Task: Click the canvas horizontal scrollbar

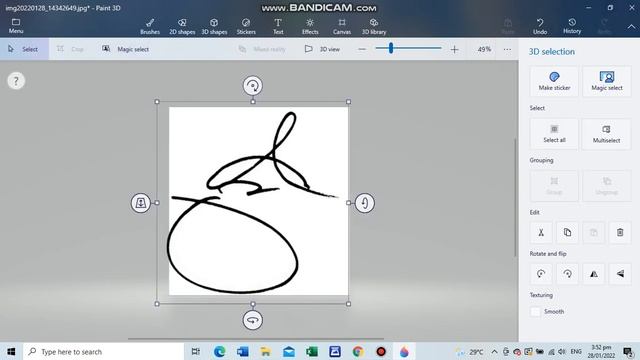Action: 256,338
